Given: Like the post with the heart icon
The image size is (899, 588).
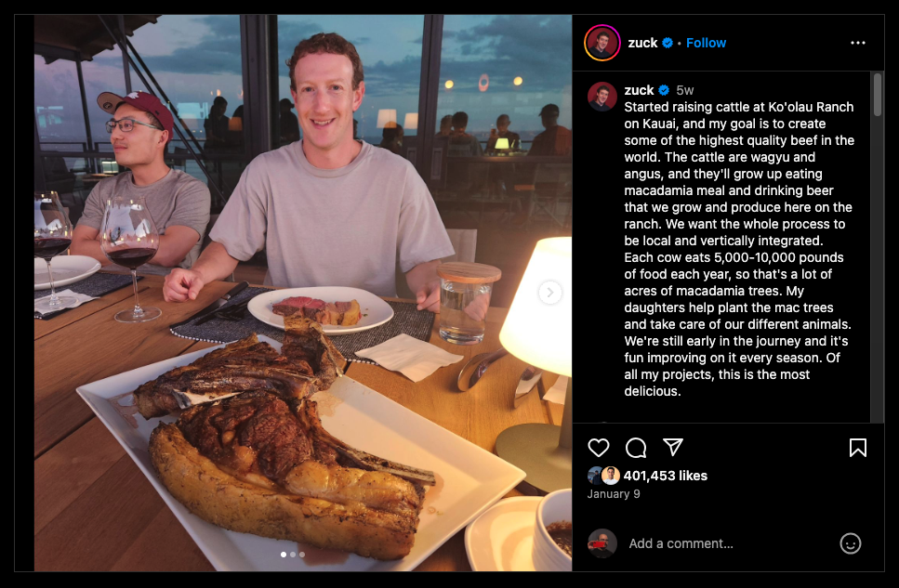Looking at the screenshot, I should [599, 448].
